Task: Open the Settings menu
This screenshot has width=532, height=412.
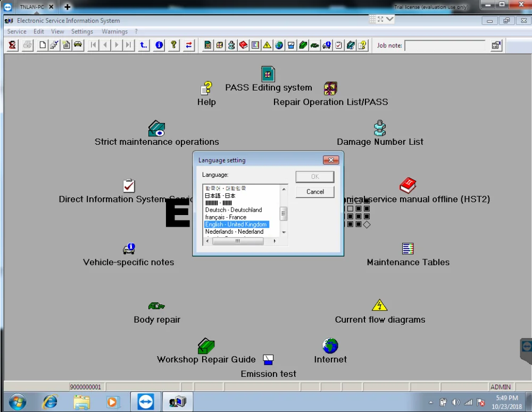Action: 82,31
